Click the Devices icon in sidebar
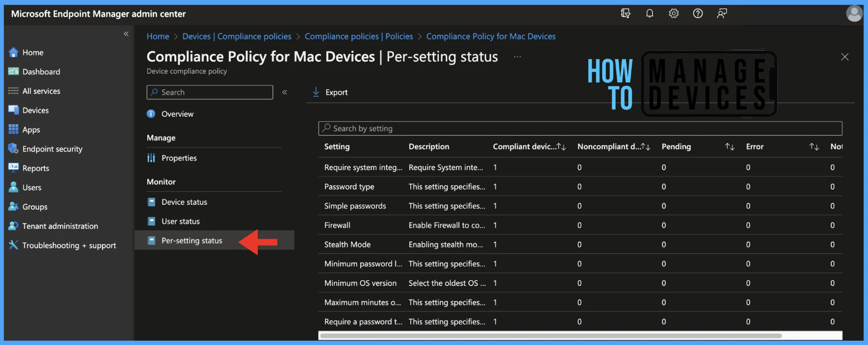 13,110
